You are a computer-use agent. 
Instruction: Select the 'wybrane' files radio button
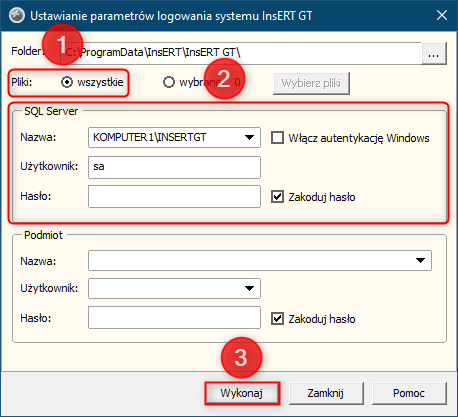169,82
